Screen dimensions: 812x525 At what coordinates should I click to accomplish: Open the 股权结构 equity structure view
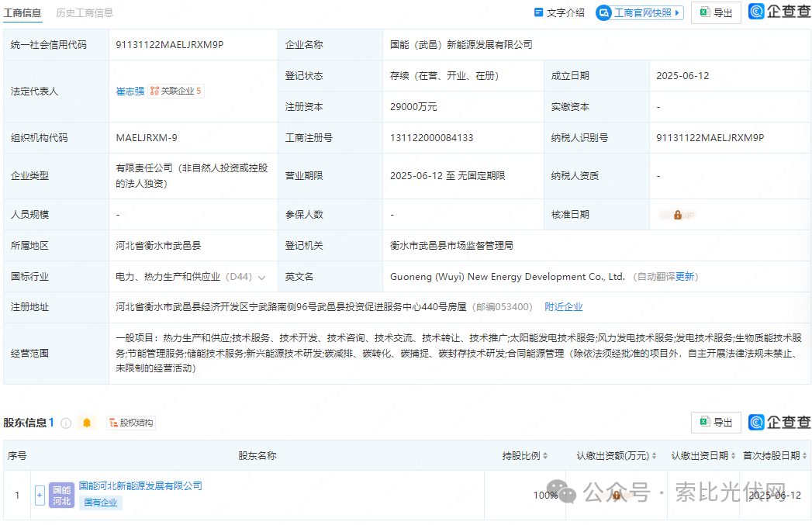coord(130,423)
